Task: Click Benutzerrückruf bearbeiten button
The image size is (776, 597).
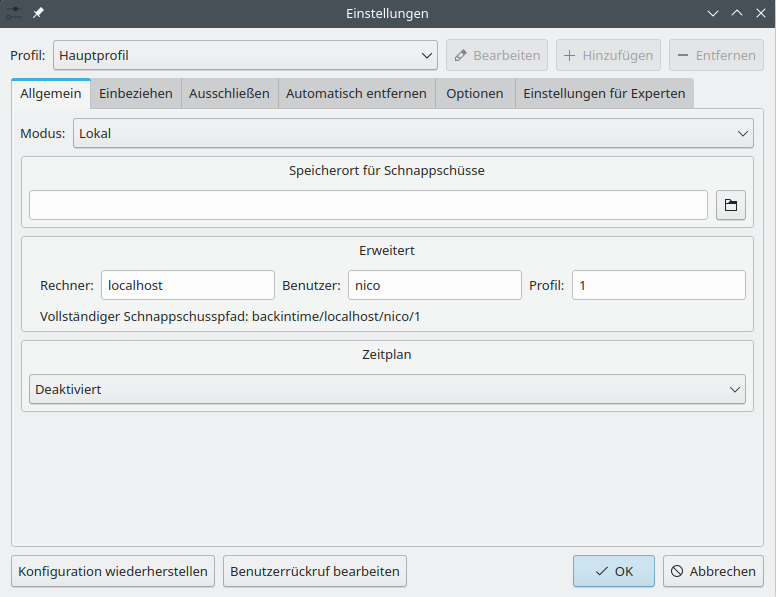Action: (x=315, y=571)
